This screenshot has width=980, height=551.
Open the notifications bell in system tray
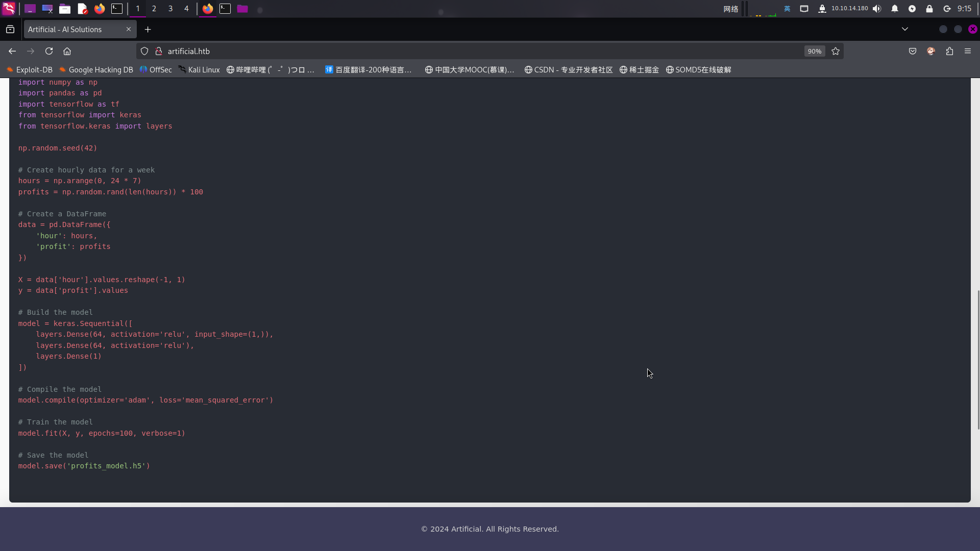point(895,9)
